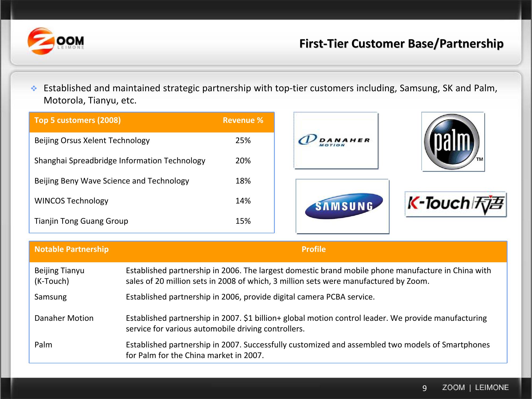This screenshot has height=399, width=532.
Task: Click the Palm logo image
Action: (453, 142)
